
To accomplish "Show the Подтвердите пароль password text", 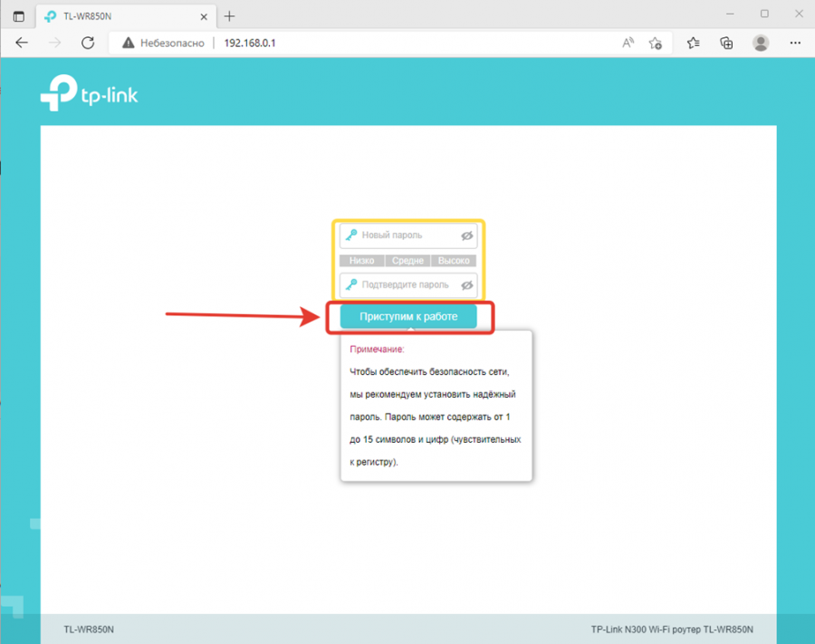I will coord(467,284).
